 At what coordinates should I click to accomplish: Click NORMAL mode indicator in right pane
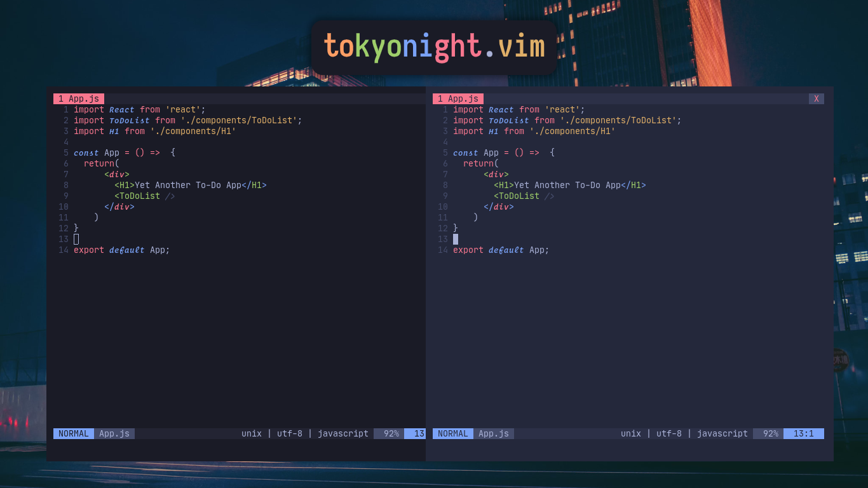pos(453,433)
